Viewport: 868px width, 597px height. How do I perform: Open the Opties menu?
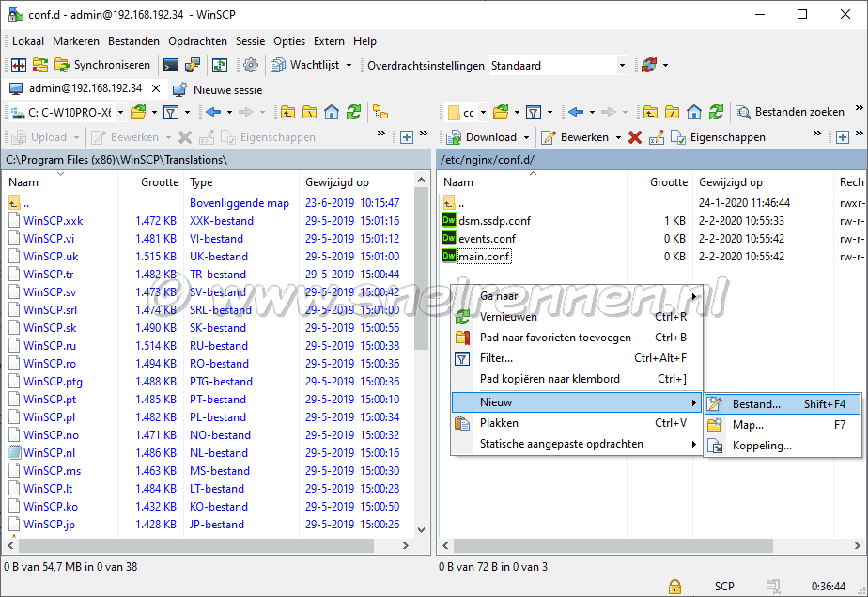point(289,41)
